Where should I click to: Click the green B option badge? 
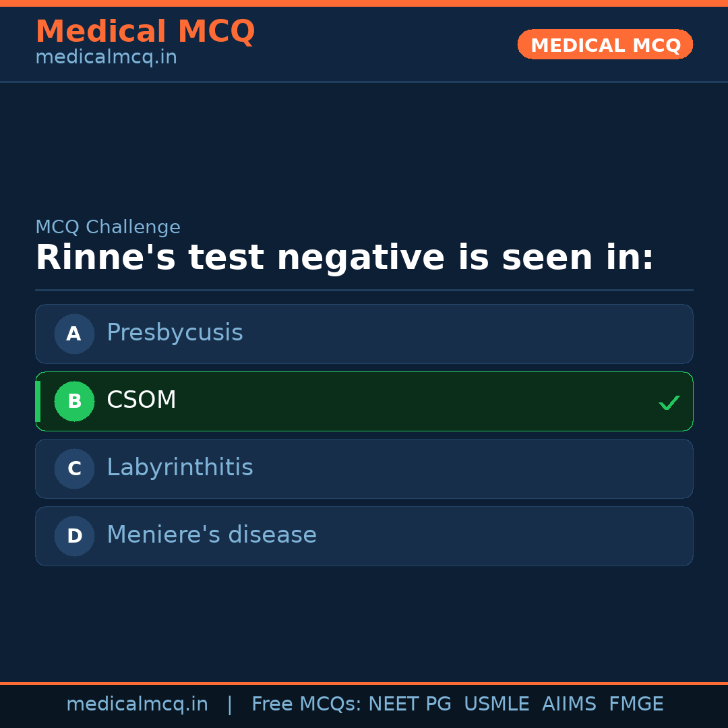74,401
